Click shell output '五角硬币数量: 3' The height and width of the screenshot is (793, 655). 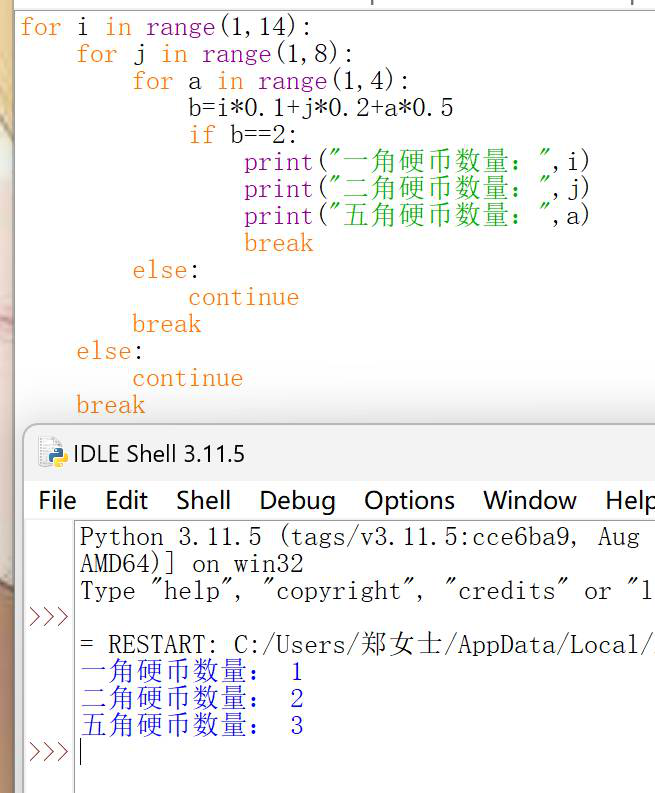point(192,725)
